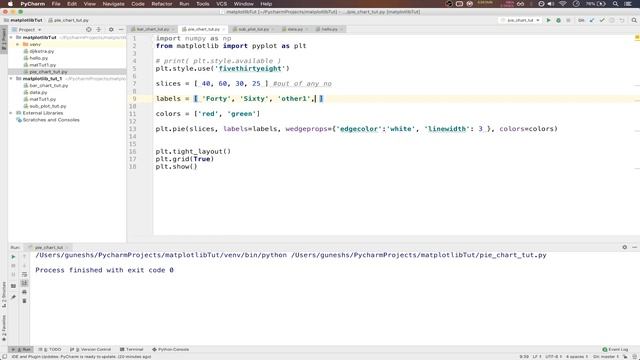Start debugging with the bug icon
The image size is (640, 360).
(x=558, y=20)
